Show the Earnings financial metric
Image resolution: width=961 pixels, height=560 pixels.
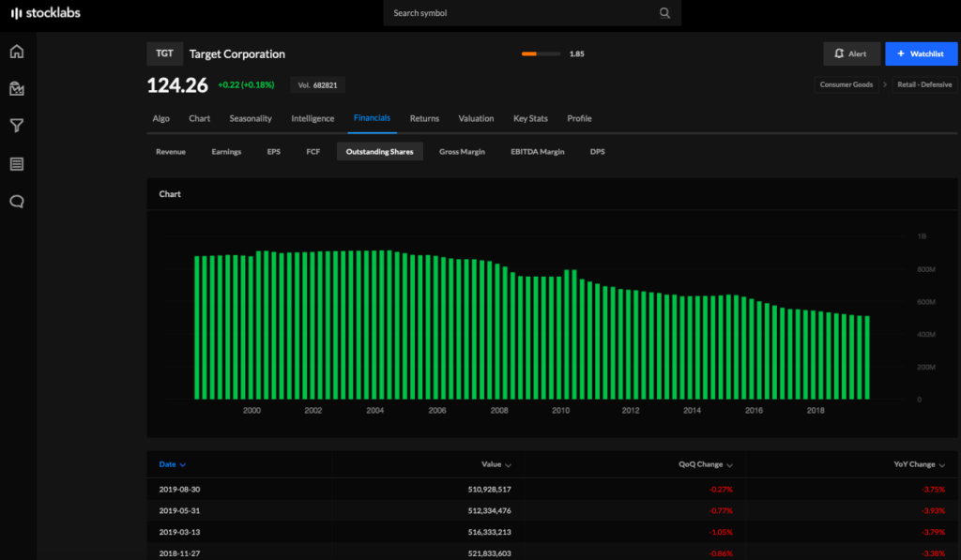click(x=226, y=151)
